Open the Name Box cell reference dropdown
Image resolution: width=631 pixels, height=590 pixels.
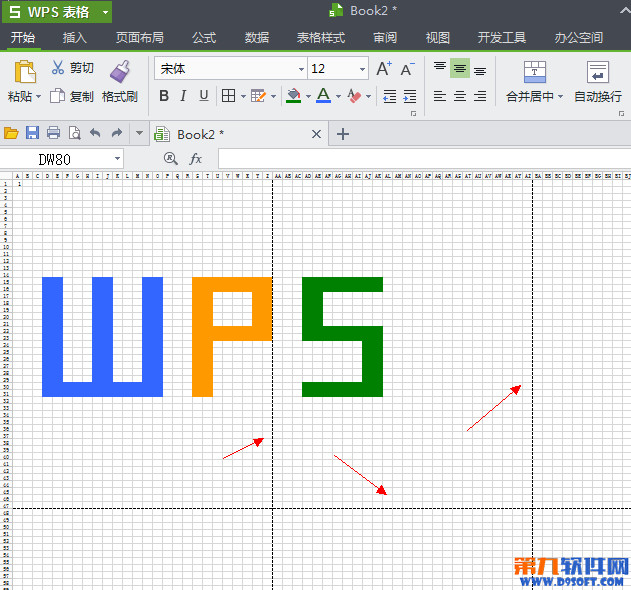117,159
